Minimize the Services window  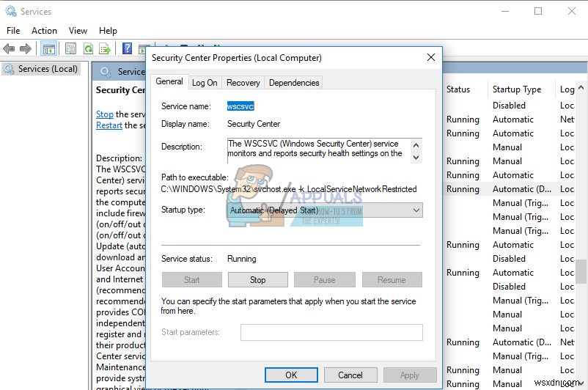point(505,11)
